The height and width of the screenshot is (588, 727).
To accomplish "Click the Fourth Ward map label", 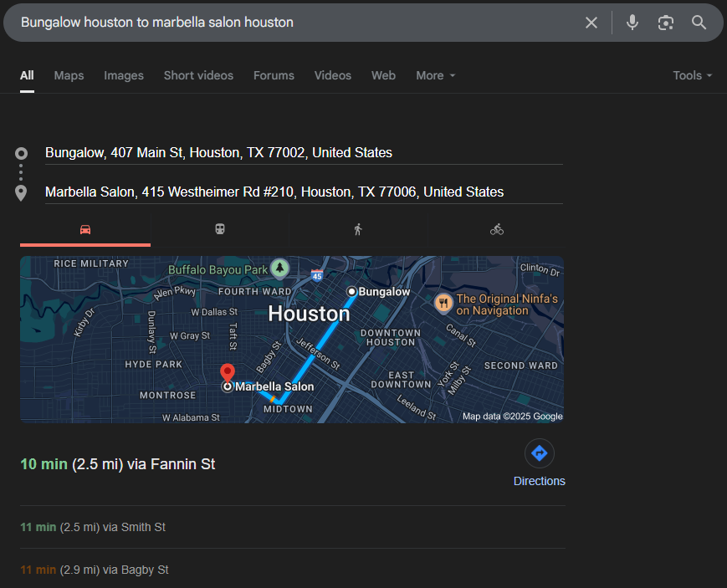I will pyautogui.click(x=255, y=292).
